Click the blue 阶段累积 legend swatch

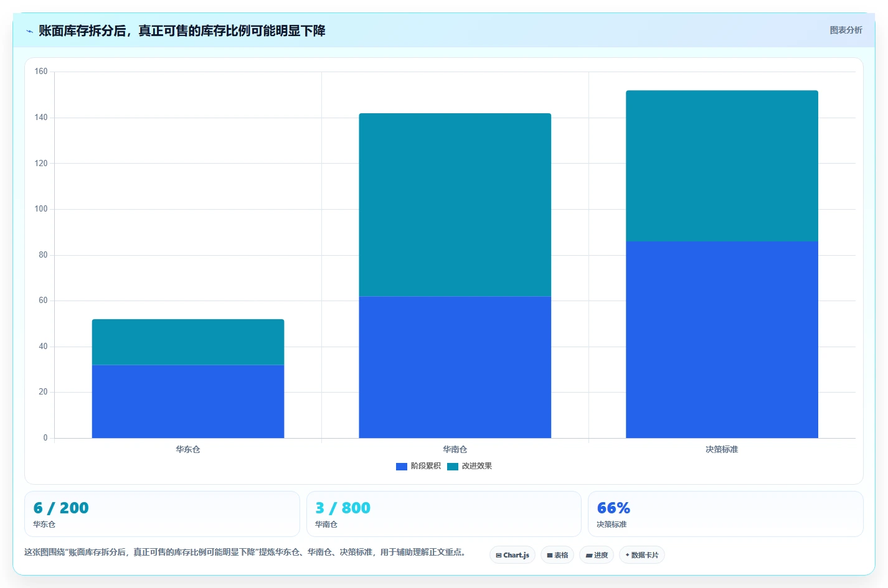[402, 467]
